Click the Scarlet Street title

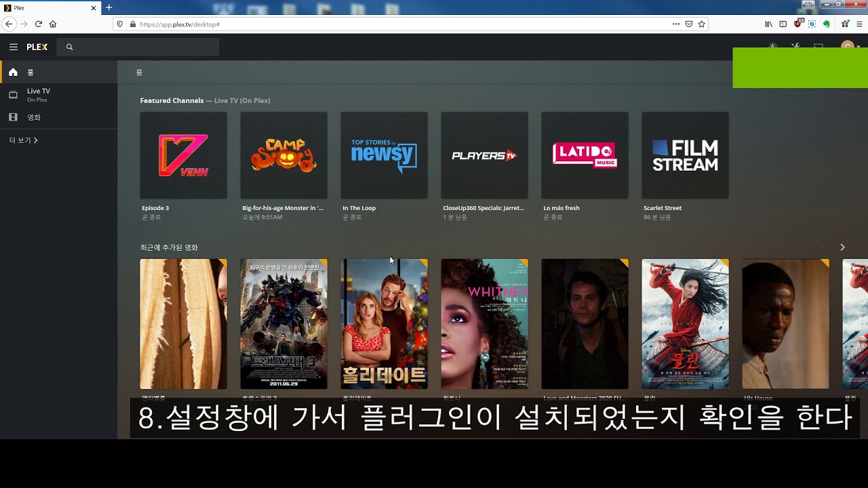pos(663,208)
